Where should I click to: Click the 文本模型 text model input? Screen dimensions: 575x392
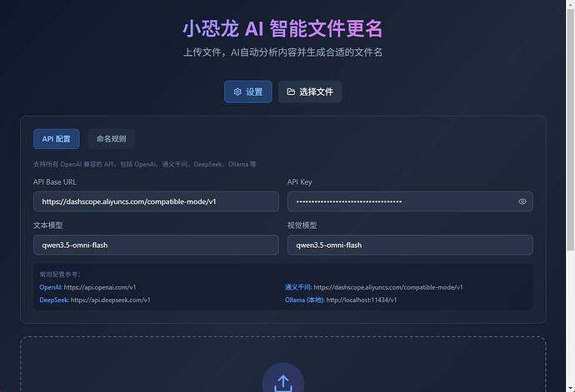pyautogui.click(x=156, y=245)
